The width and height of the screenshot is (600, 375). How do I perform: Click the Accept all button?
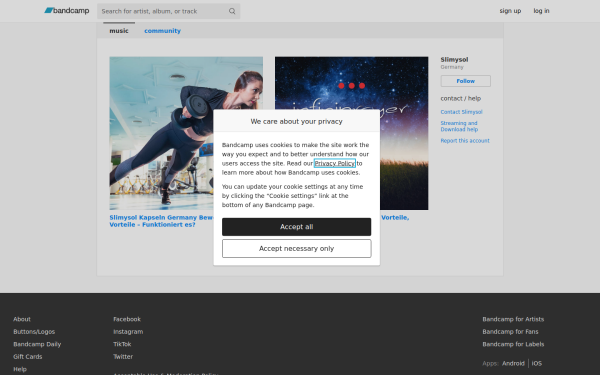tap(296, 227)
